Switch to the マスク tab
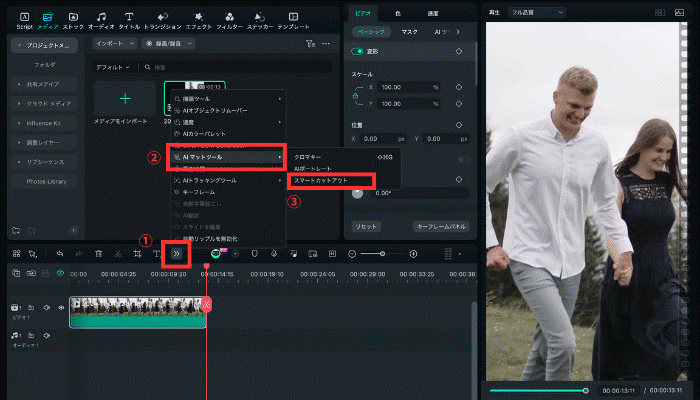700x400 pixels. point(409,32)
